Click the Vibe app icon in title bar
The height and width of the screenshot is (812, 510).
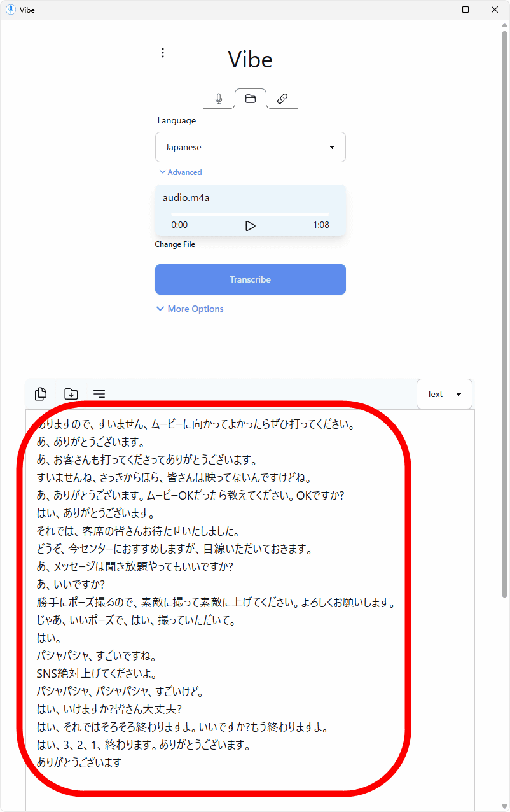click(10, 10)
